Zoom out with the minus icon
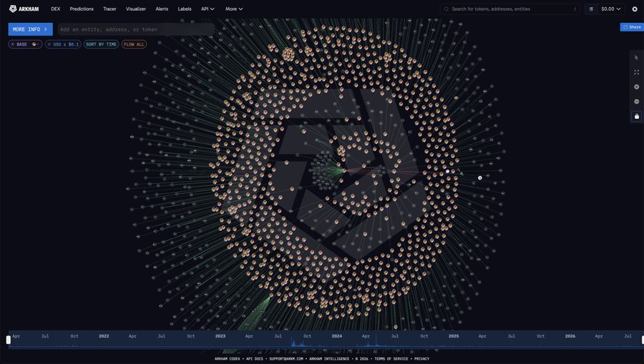The width and height of the screenshot is (644, 364). coord(637,102)
